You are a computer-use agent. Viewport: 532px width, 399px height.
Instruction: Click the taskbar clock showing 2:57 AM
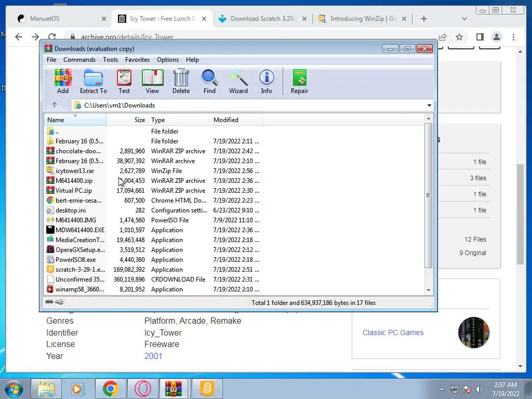click(x=506, y=389)
